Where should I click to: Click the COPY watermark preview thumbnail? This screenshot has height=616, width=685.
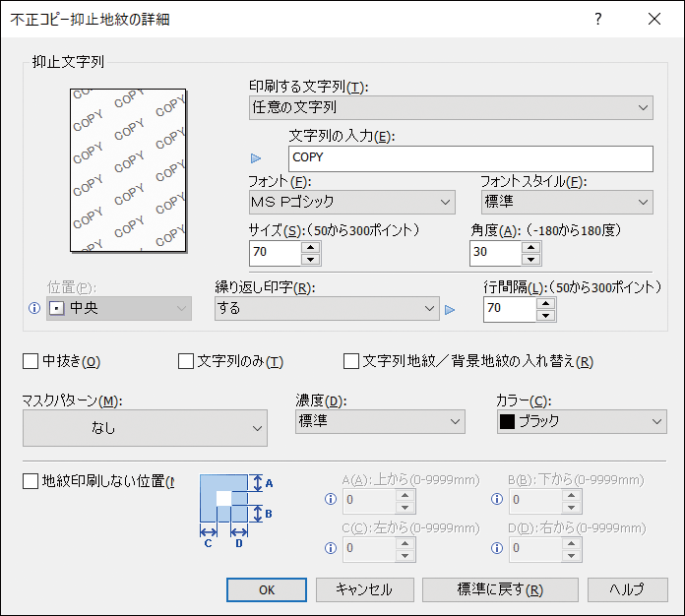pyautogui.click(x=127, y=169)
